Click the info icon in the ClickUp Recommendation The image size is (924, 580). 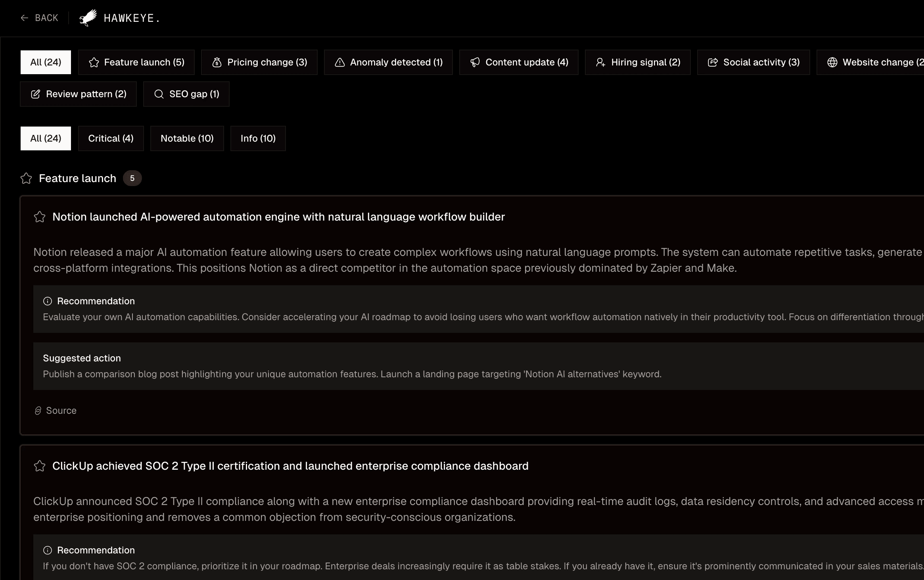(48, 551)
